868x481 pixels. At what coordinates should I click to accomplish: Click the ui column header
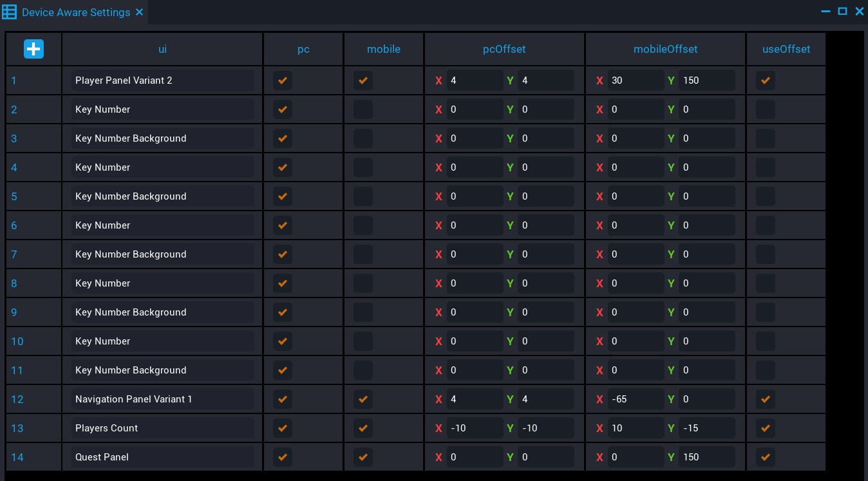[162, 49]
